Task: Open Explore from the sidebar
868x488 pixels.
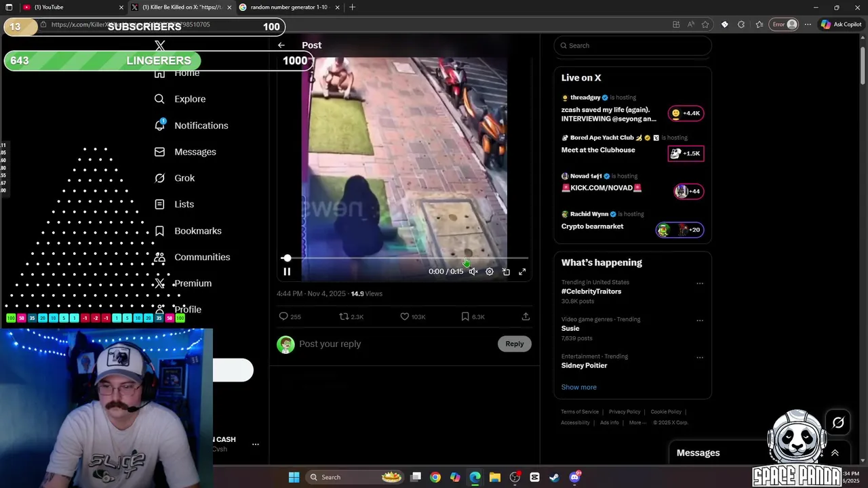Action: 180,99
